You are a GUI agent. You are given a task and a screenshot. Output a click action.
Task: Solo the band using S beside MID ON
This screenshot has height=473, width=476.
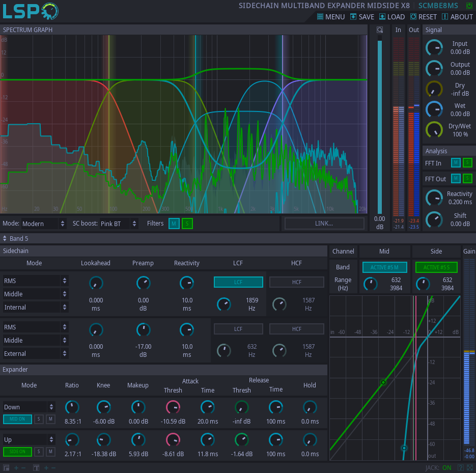[x=39, y=419]
